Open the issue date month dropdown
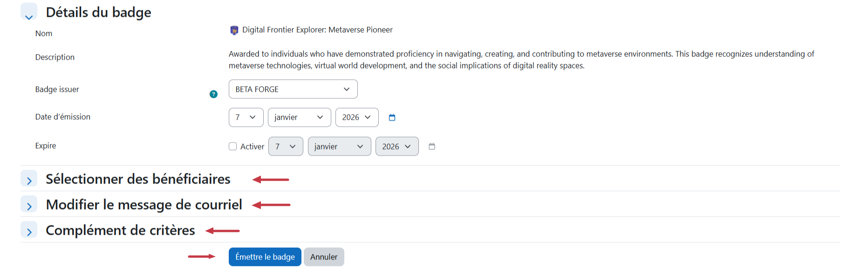Screen dimensions: 868x278 299,117
